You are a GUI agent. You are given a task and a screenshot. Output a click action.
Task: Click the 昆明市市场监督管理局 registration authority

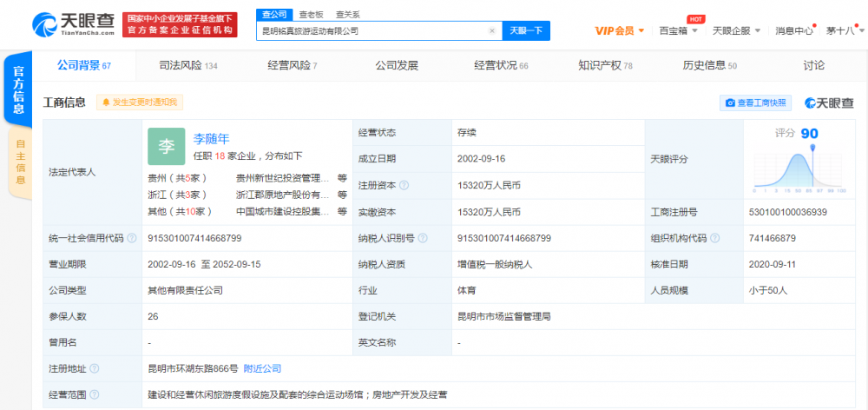coord(503,316)
